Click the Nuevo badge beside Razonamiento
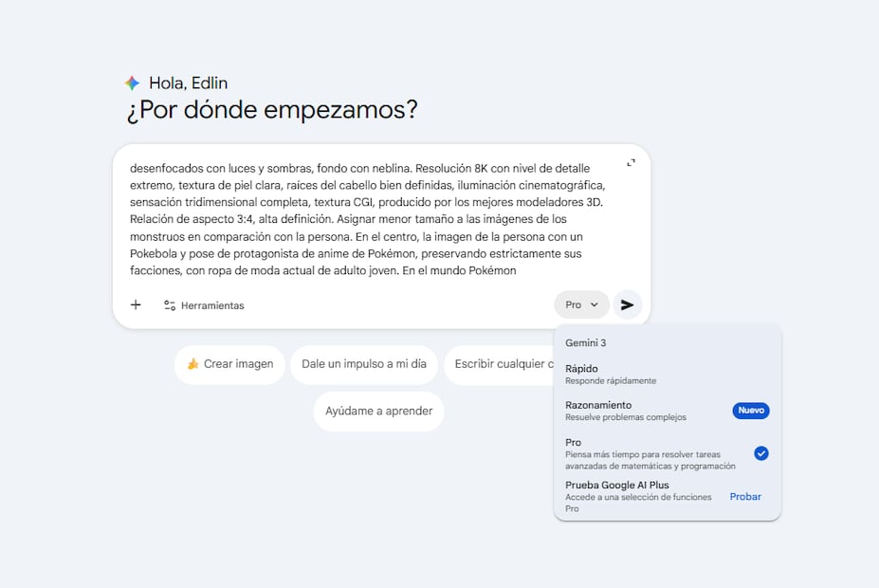 click(750, 411)
